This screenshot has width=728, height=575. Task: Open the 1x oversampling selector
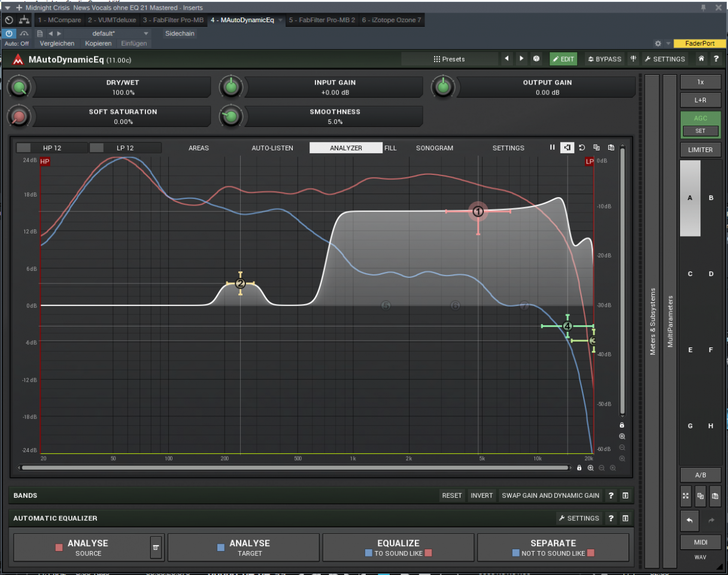[x=700, y=82]
